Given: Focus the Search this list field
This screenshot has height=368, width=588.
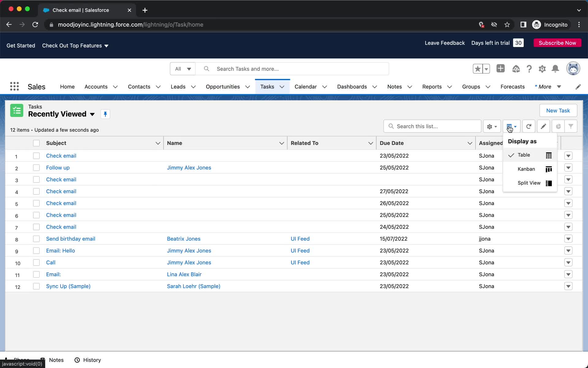Looking at the screenshot, I should [x=432, y=126].
